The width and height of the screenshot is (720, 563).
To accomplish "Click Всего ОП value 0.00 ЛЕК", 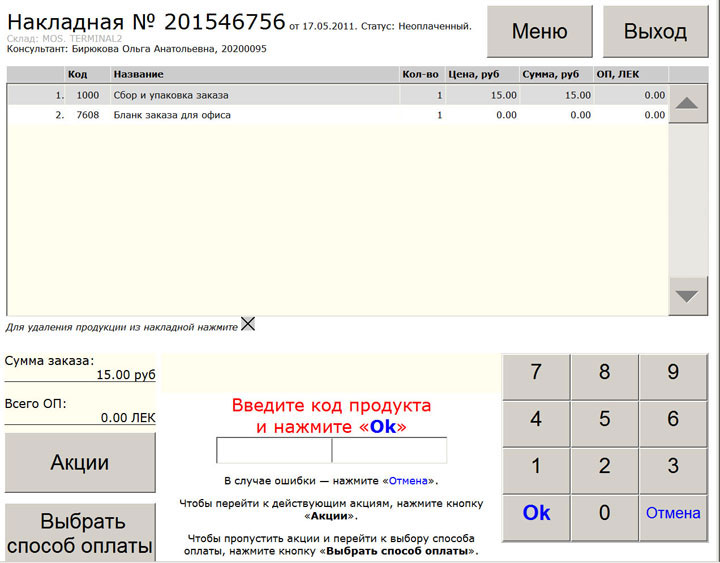I will coord(128,418).
